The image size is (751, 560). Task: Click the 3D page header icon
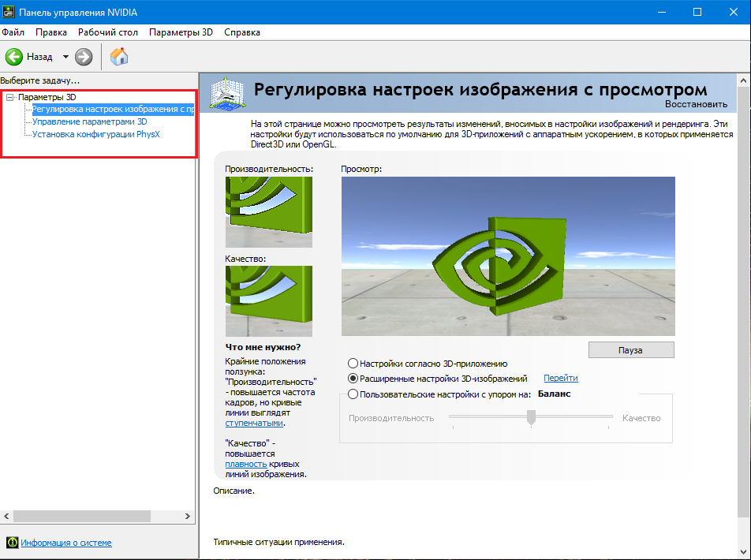tap(226, 93)
